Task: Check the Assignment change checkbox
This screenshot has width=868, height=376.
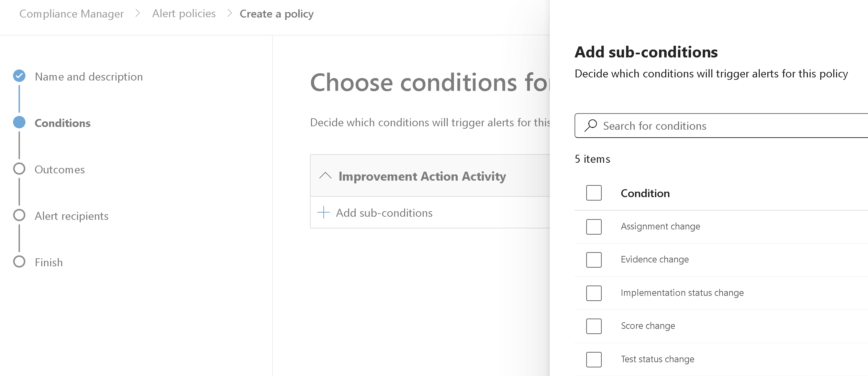Action: [x=594, y=227]
